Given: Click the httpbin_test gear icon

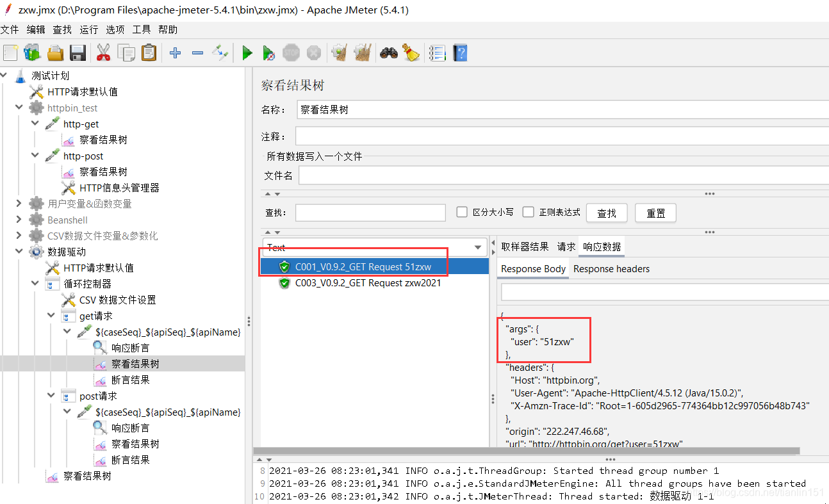Looking at the screenshot, I should point(37,108).
